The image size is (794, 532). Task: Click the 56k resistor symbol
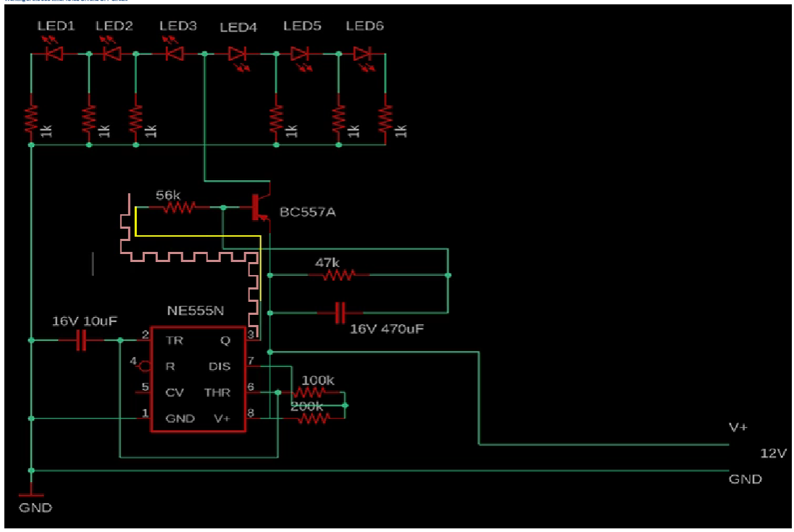(x=178, y=208)
